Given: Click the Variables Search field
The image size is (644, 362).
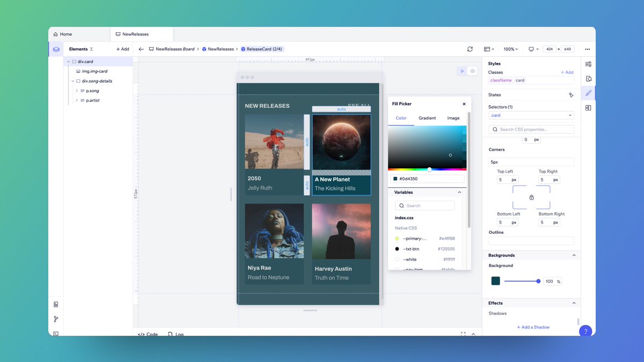Looking at the screenshot, I should point(425,205).
